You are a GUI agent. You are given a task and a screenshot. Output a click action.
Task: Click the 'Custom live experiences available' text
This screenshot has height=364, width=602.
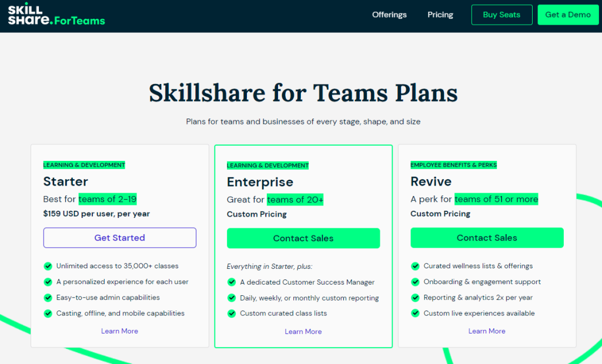[x=479, y=313]
